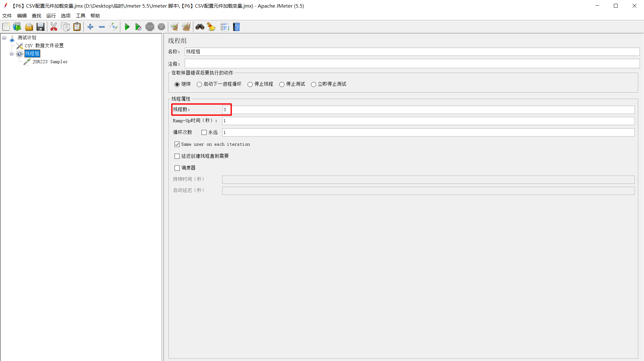Open Search with binoculars icon
The height and width of the screenshot is (361, 644).
(x=200, y=27)
